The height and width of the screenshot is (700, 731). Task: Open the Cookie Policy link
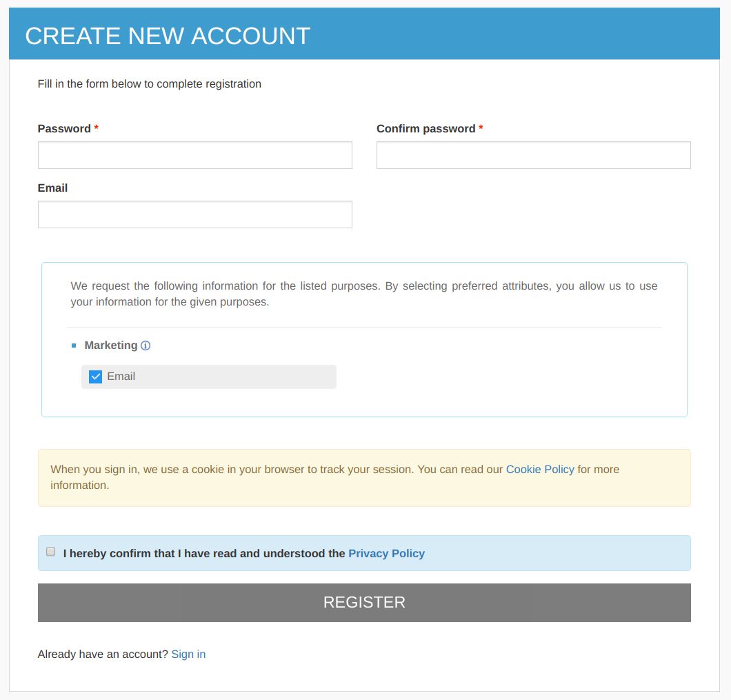540,469
